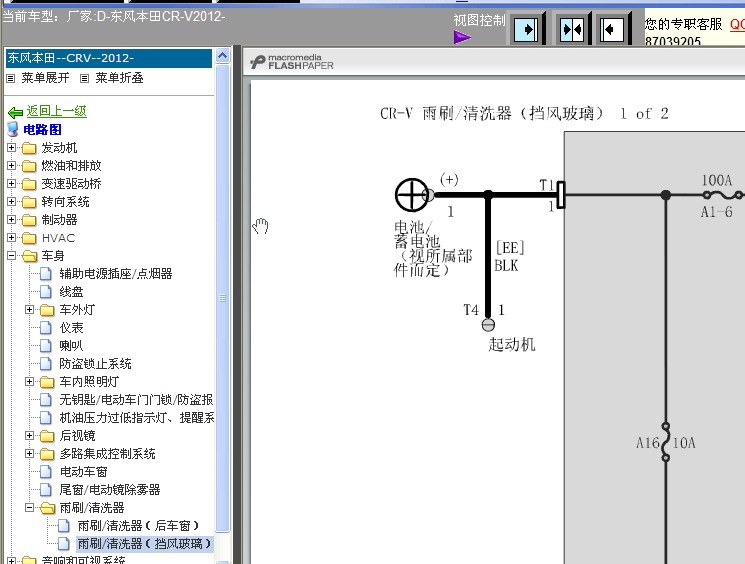Click view control center-collapse arrows button

572,29
